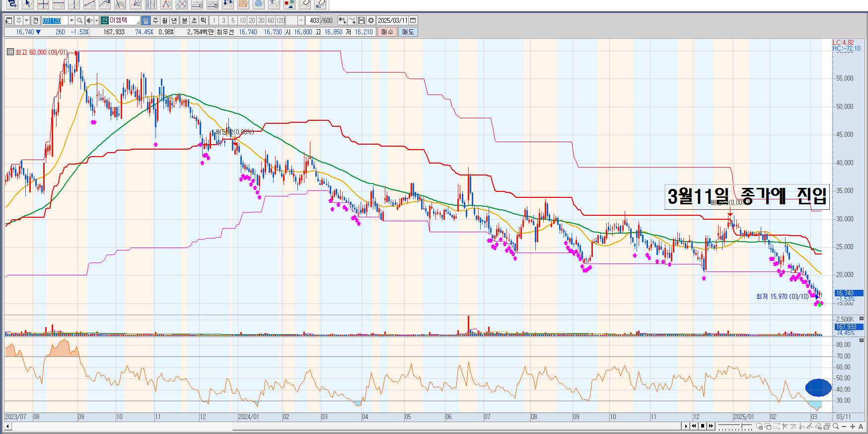Collapse the volume panel corner icon
This screenshot has width=868, height=434.
[862, 318]
